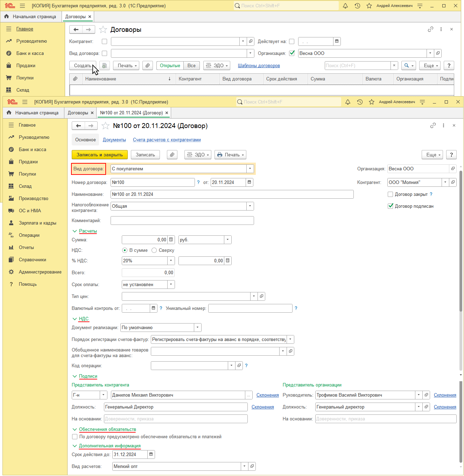Switch to Документы tab of contract
Image resolution: width=464 pixels, height=476 pixels.
114,140
